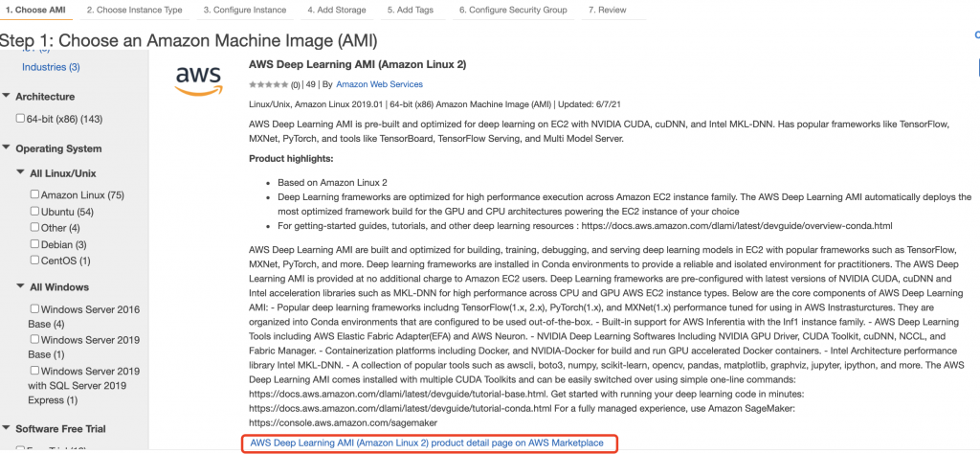Click the 'Updated: 6/7/21' text

coord(589,103)
